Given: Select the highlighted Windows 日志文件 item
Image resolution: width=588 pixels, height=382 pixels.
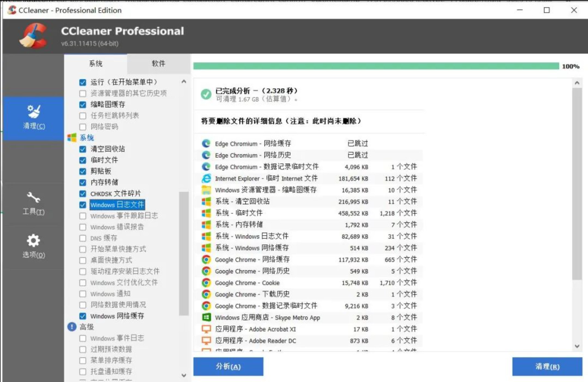Looking at the screenshot, I should tap(118, 205).
